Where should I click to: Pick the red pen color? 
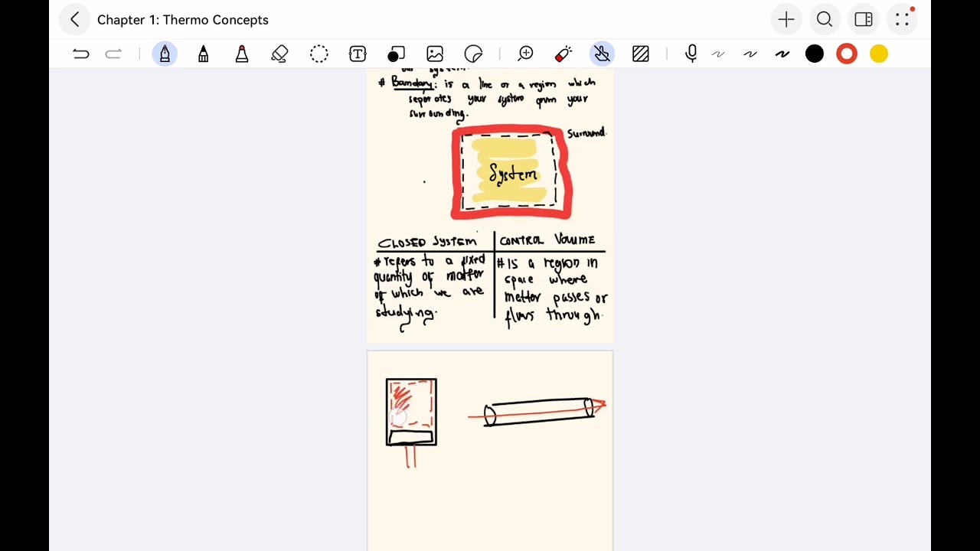click(x=847, y=54)
